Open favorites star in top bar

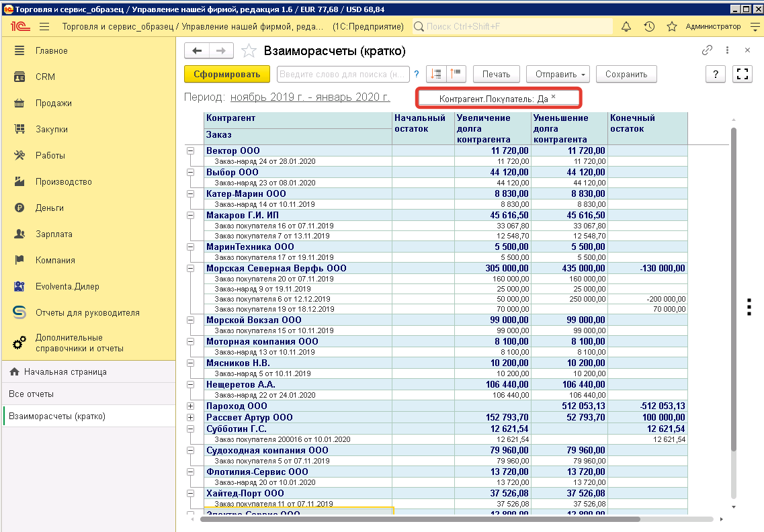pyautogui.click(x=672, y=27)
